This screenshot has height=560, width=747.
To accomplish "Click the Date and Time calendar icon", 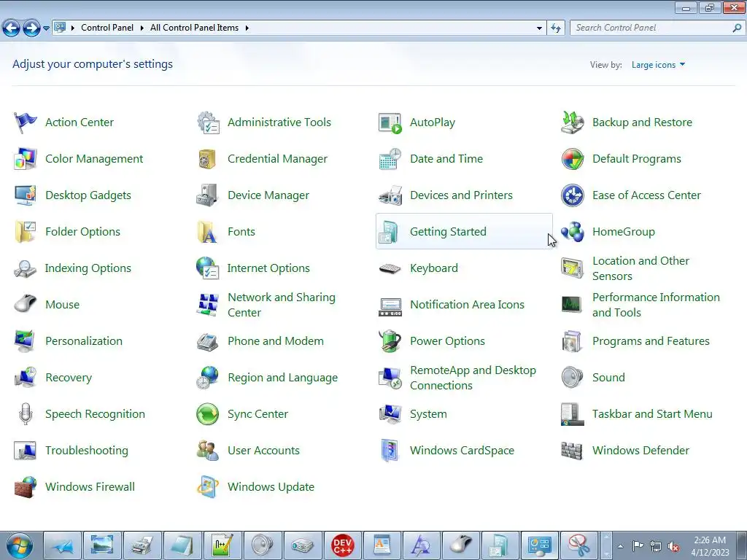I will 390,158.
